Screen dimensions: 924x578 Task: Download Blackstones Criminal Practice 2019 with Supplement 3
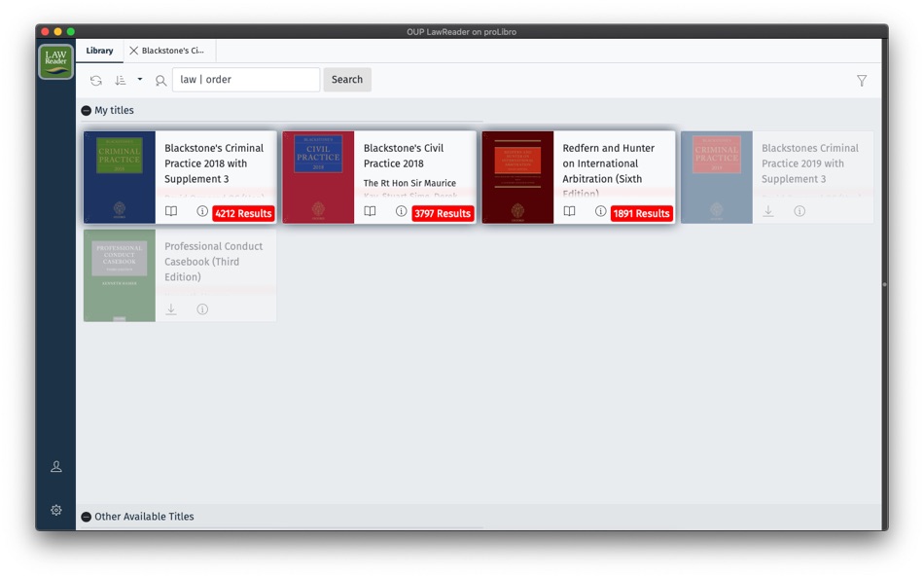(x=768, y=211)
